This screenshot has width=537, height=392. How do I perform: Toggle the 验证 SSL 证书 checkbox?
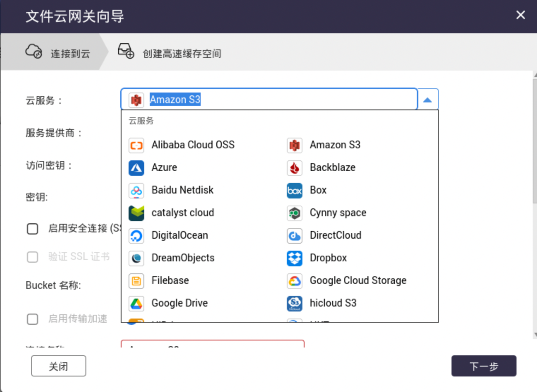(33, 257)
